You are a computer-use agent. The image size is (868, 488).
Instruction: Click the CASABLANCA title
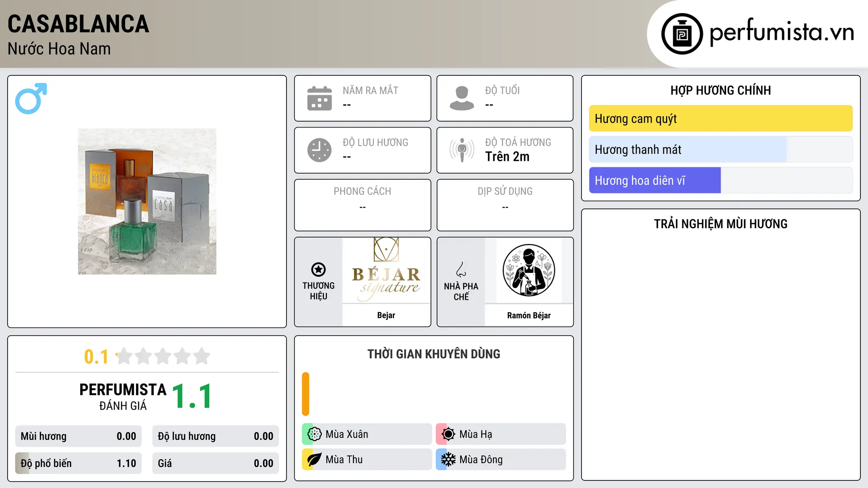point(78,24)
